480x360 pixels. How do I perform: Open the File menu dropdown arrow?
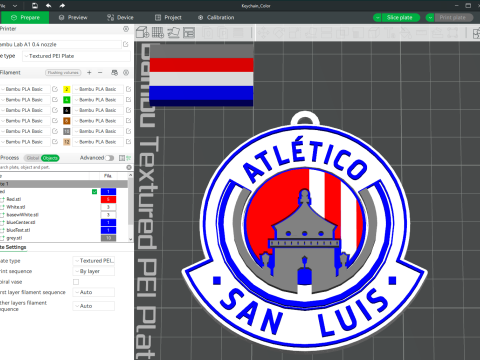pos(15,6)
